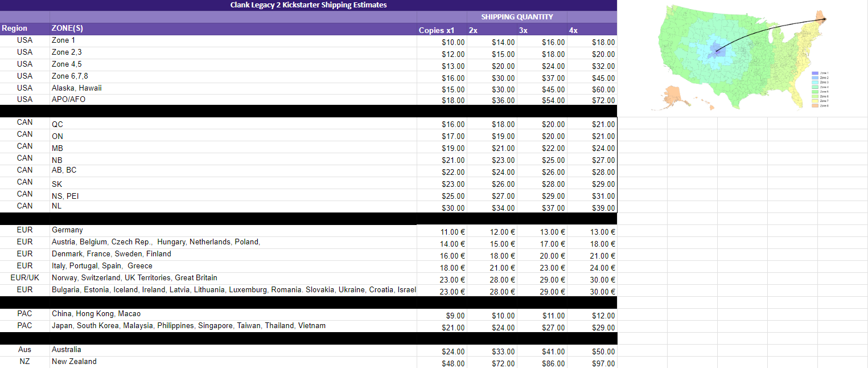The width and height of the screenshot is (868, 368).
Task: Select the Denmark, France, Sweden, Finland cell
Action: click(x=233, y=254)
